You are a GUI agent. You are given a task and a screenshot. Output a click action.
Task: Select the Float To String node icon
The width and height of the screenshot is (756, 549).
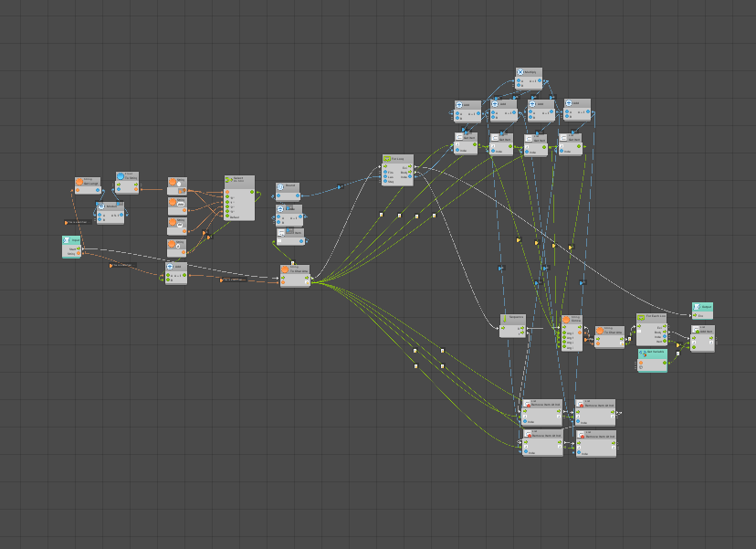(121, 176)
